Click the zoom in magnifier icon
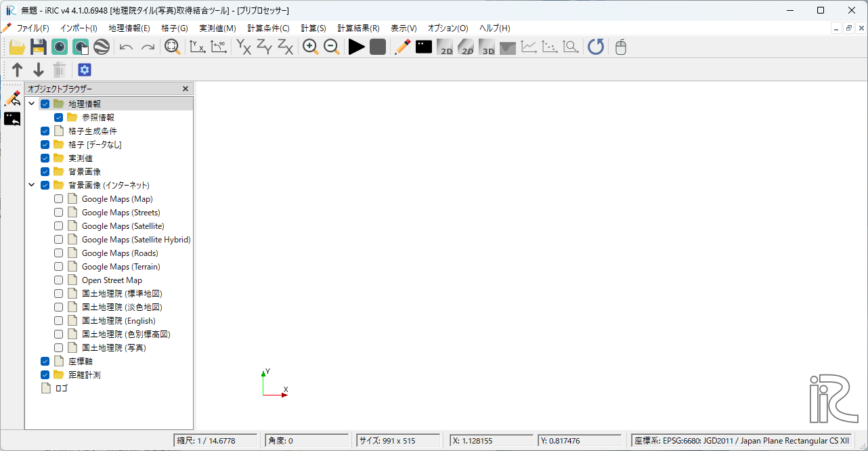The image size is (868, 451). (310, 47)
